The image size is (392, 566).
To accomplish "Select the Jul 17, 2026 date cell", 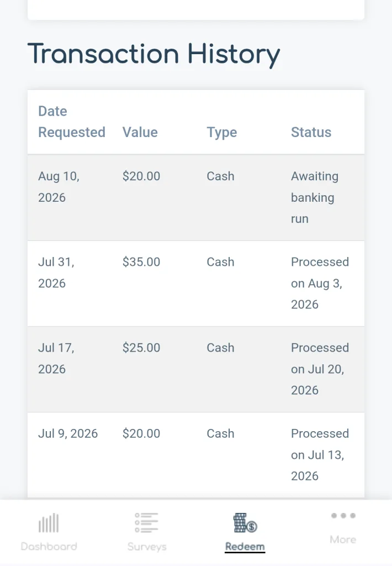I will coord(56,358).
